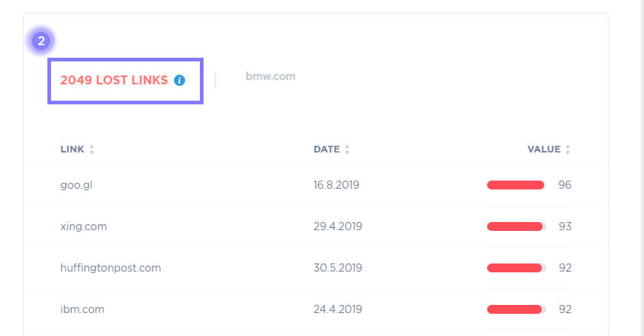This screenshot has width=644, height=336.
Task: Click the info icon beside Lost Links
Action: tap(179, 81)
